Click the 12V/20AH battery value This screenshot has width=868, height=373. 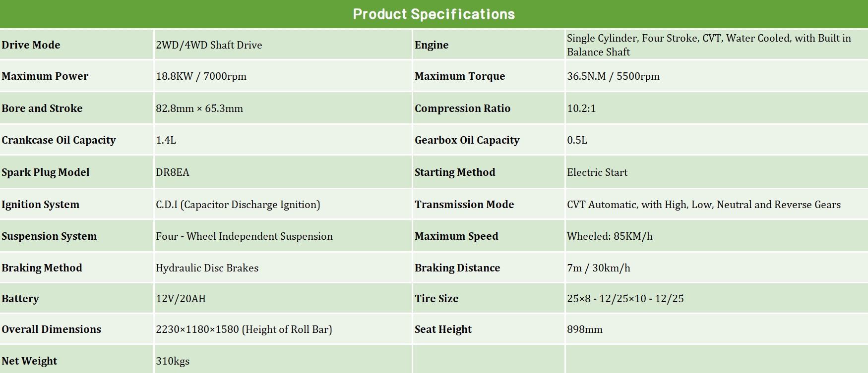181,299
